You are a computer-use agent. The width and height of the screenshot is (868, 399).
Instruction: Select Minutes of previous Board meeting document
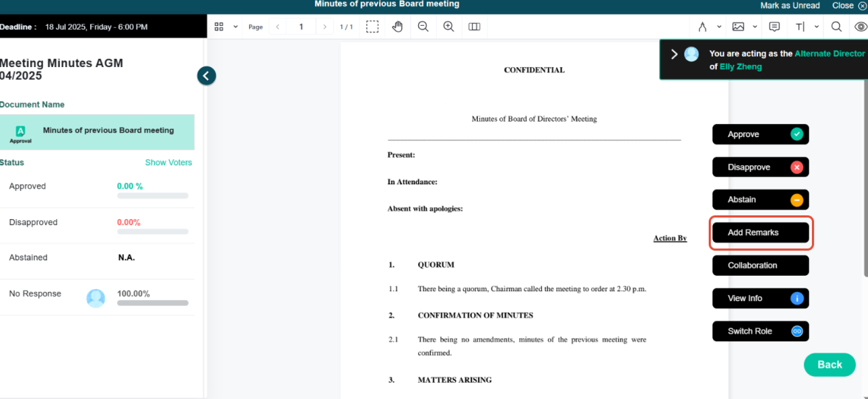pyautogui.click(x=97, y=132)
